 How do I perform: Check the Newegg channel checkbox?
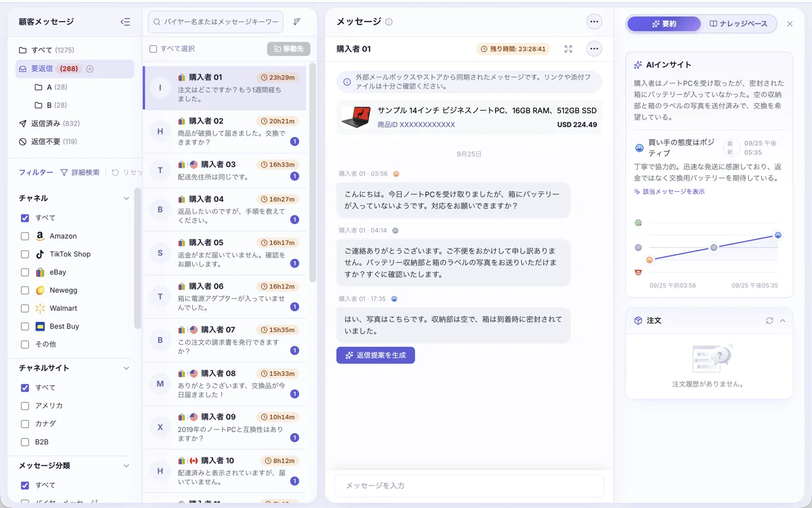(x=25, y=290)
